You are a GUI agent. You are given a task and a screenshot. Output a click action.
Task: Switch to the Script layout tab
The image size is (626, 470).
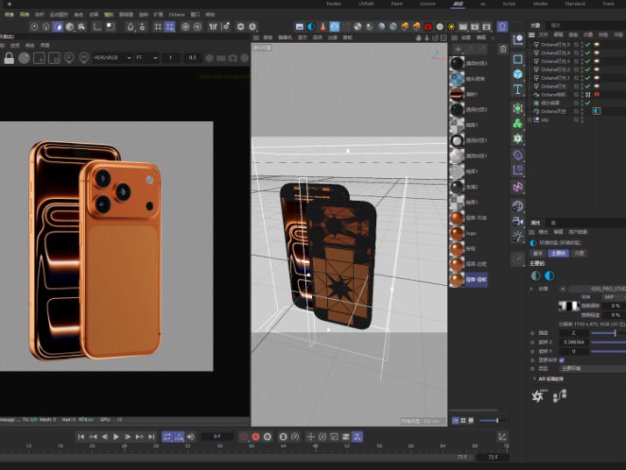[x=508, y=4]
